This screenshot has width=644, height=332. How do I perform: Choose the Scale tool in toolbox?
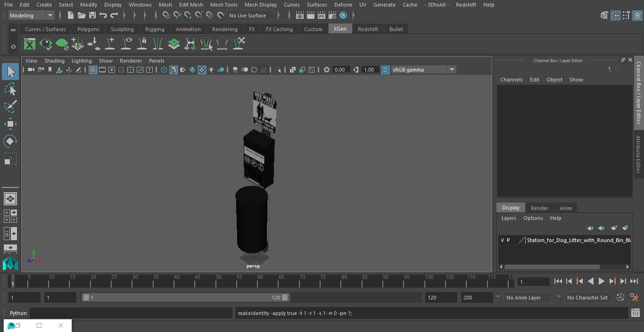pyautogui.click(x=10, y=159)
